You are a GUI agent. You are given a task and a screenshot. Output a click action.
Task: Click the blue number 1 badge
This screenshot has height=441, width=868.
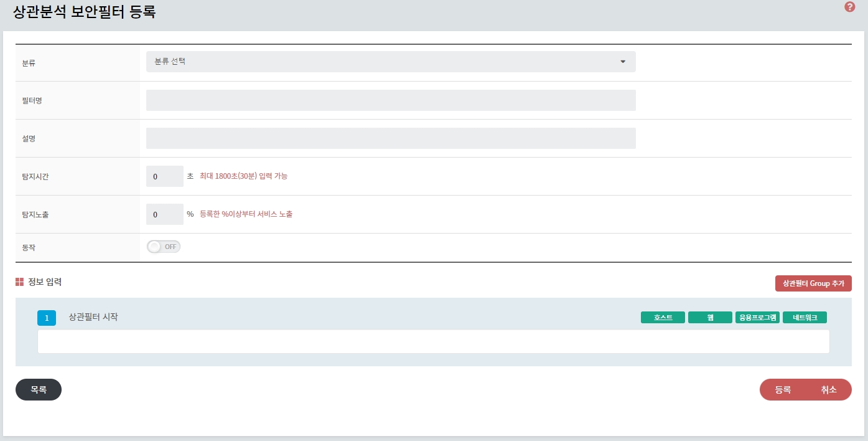[x=47, y=318]
